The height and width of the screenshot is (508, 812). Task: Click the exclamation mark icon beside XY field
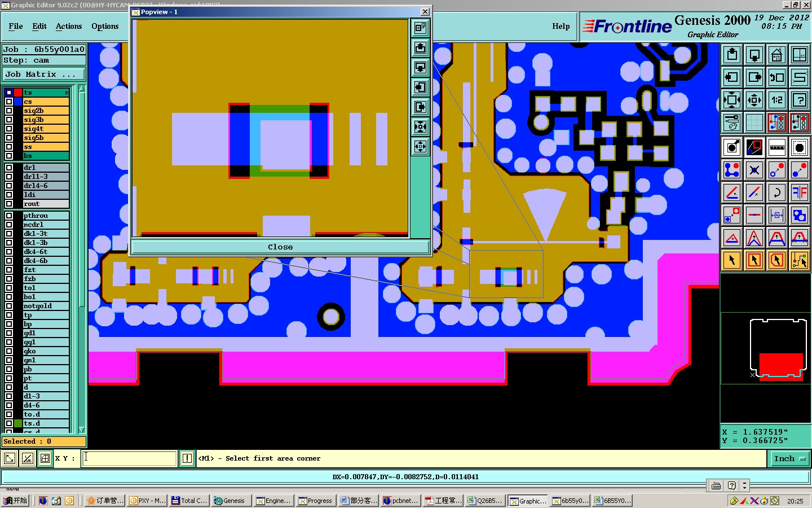(187, 459)
